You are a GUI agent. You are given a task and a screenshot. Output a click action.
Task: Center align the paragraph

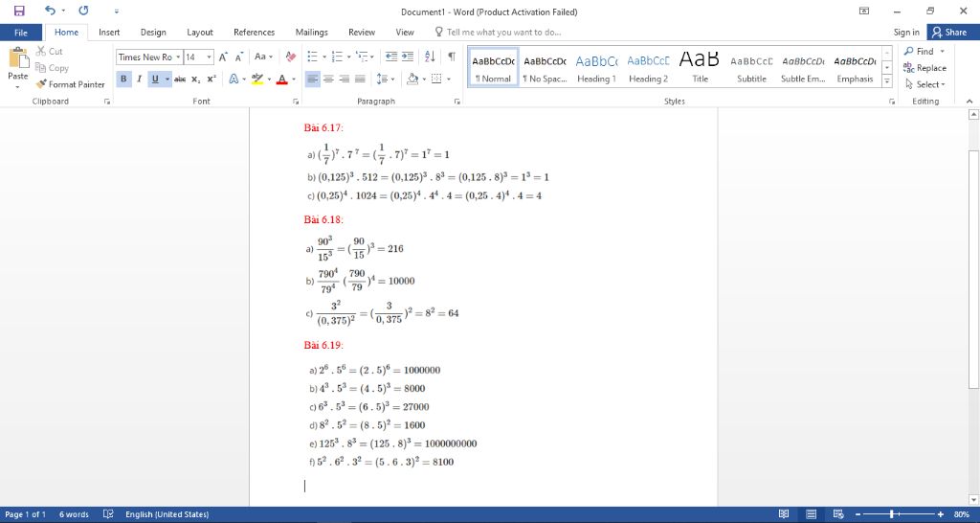click(x=328, y=79)
